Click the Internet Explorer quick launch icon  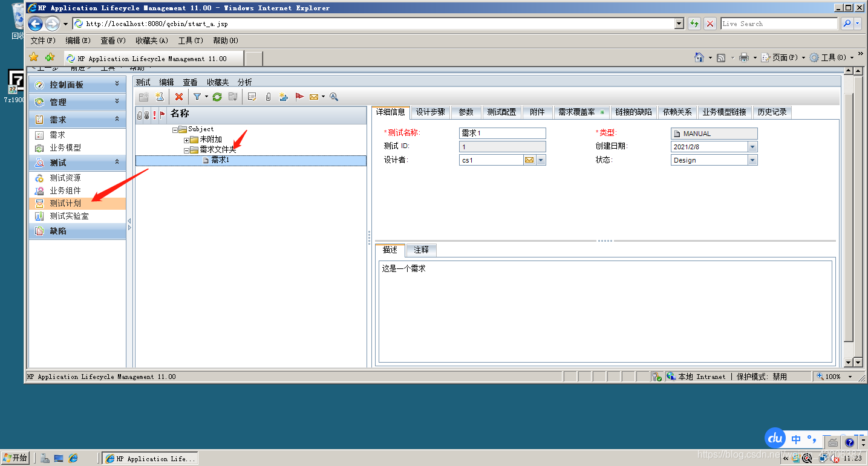point(73,459)
